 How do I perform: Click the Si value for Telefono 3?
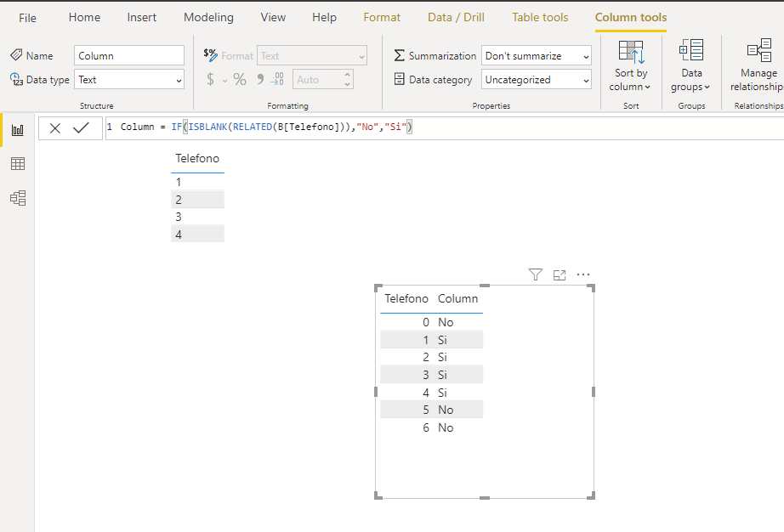442,375
